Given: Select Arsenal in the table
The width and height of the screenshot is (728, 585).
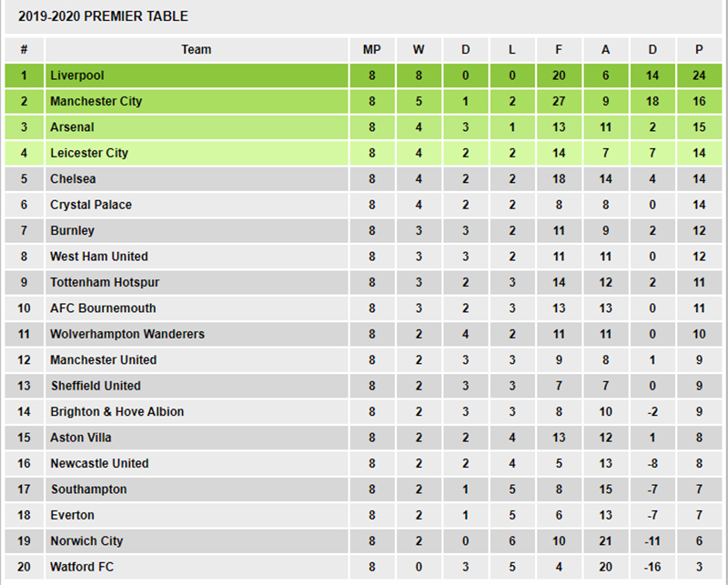Looking at the screenshot, I should (73, 127).
